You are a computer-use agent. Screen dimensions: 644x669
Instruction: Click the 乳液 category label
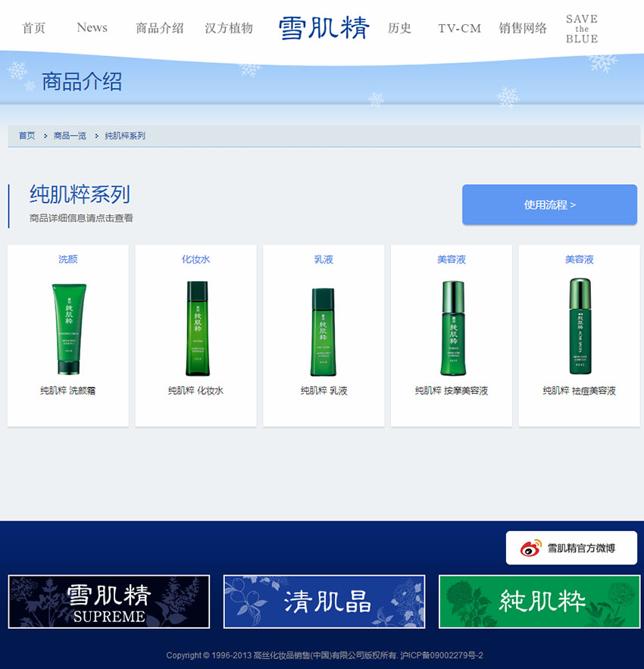point(324,259)
